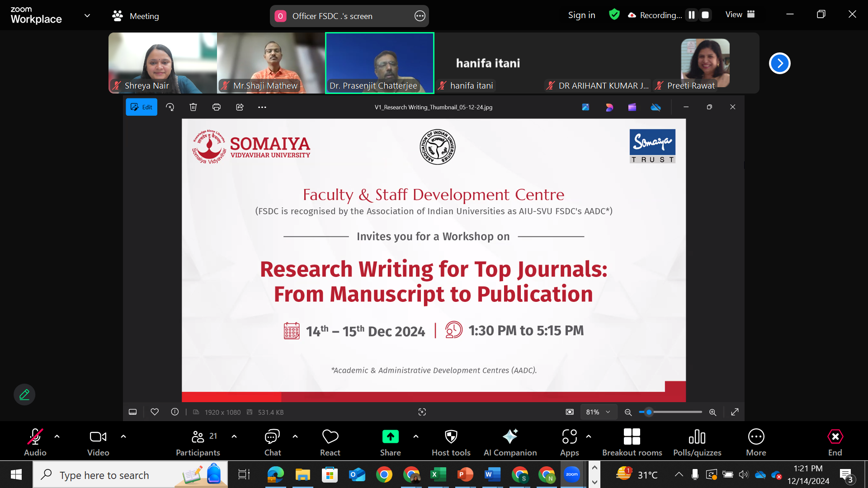Open Polls/quizzes
The image size is (868, 488).
(697, 442)
